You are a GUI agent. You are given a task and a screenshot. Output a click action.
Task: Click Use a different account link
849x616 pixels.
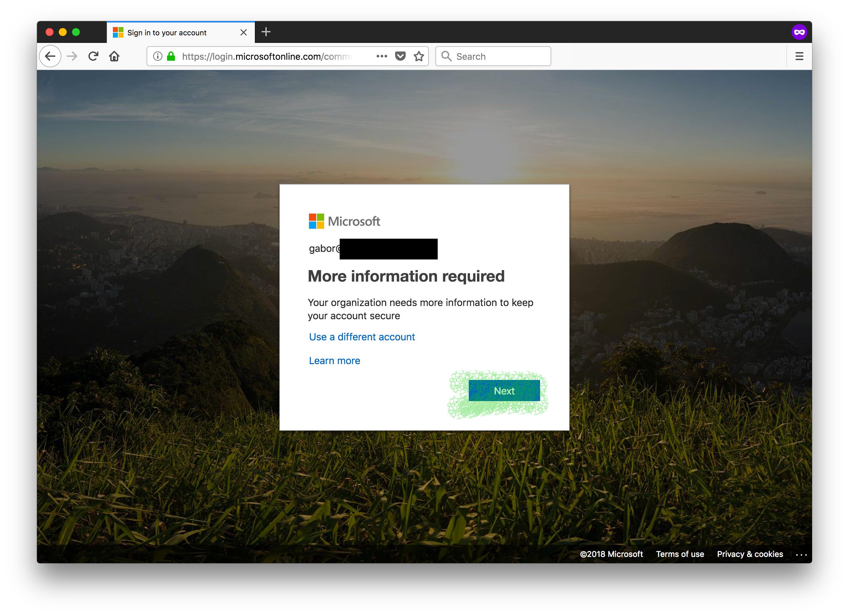pos(361,337)
